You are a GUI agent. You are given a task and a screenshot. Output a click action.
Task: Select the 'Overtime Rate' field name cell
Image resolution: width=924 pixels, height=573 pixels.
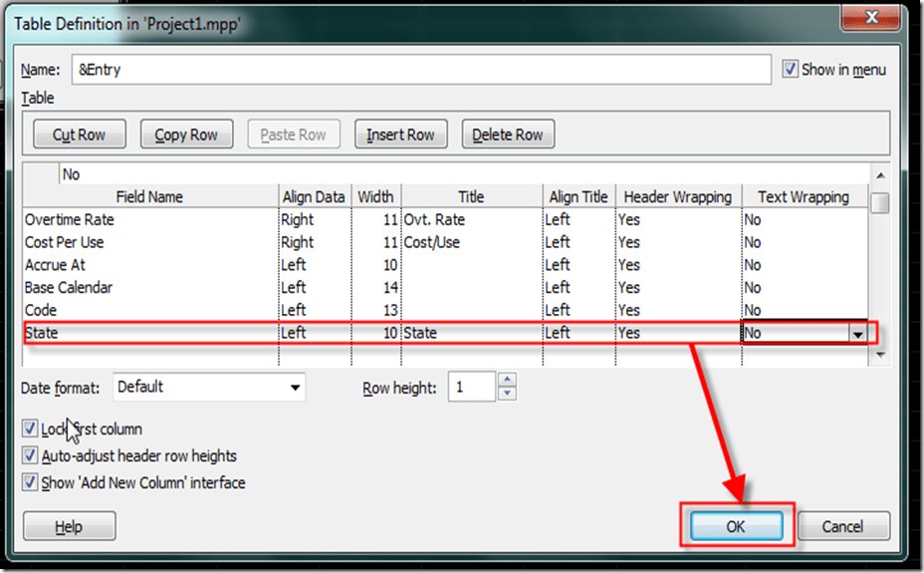coord(149,219)
